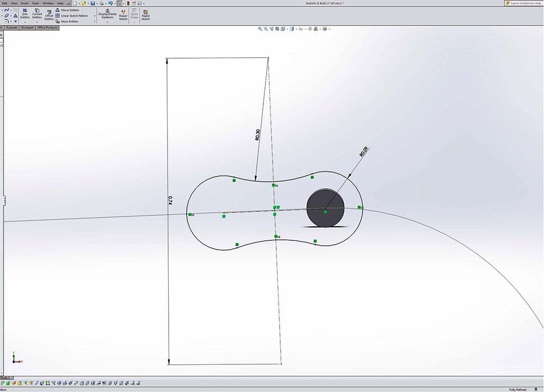Expand the Linear Sketch Pattern dropdown arrow
Screen dimensions: 544x392
(x=95, y=16)
